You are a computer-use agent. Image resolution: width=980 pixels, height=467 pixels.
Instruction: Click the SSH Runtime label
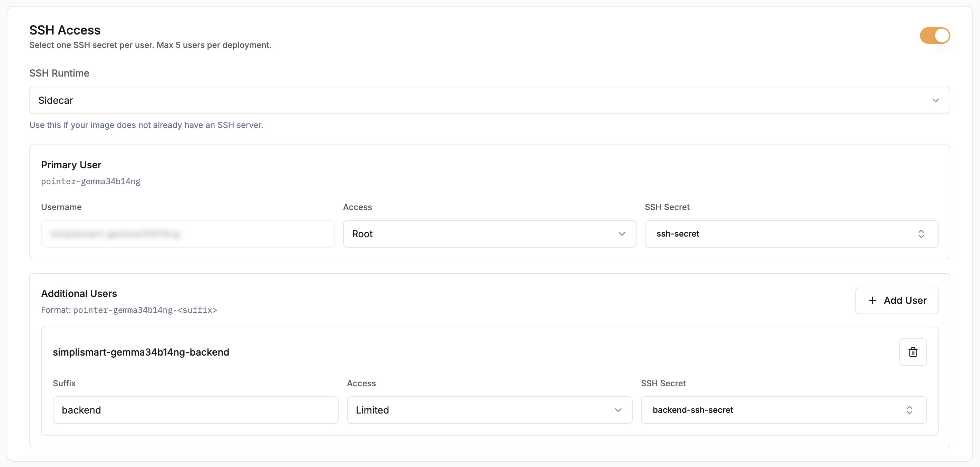click(x=59, y=73)
